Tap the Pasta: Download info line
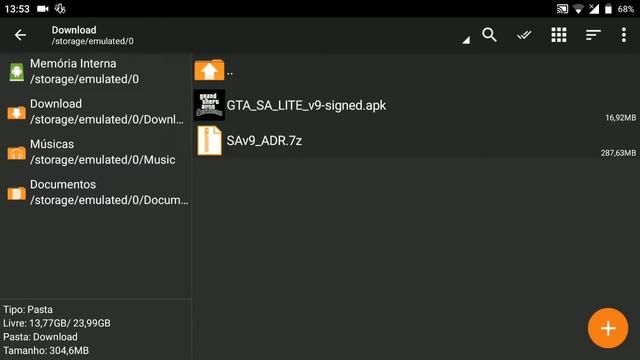The width and height of the screenshot is (640, 360). 40,337
